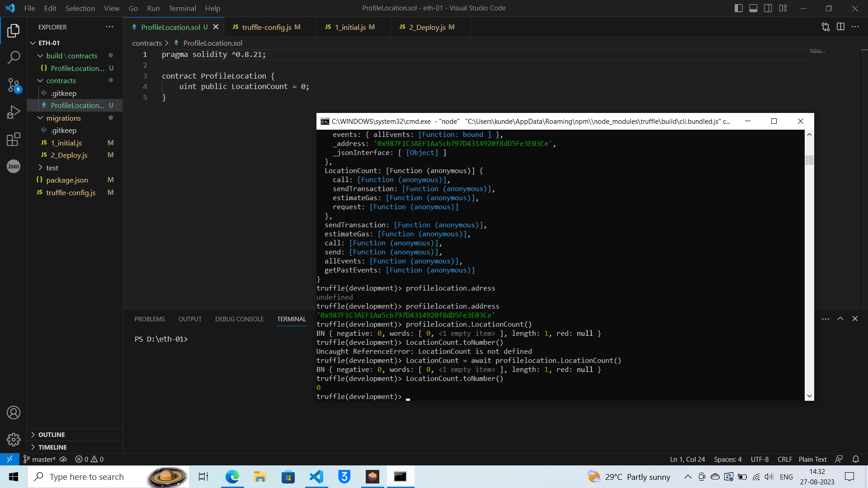Viewport: 868px width, 488px height.
Task: Toggle Secondary Side Bar layout button
Action: [x=768, y=8]
